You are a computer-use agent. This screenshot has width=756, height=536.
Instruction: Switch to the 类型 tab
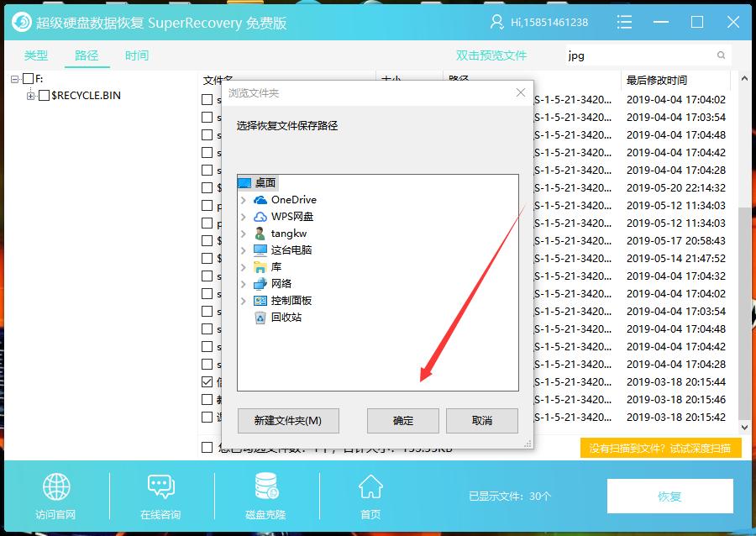tap(35, 55)
